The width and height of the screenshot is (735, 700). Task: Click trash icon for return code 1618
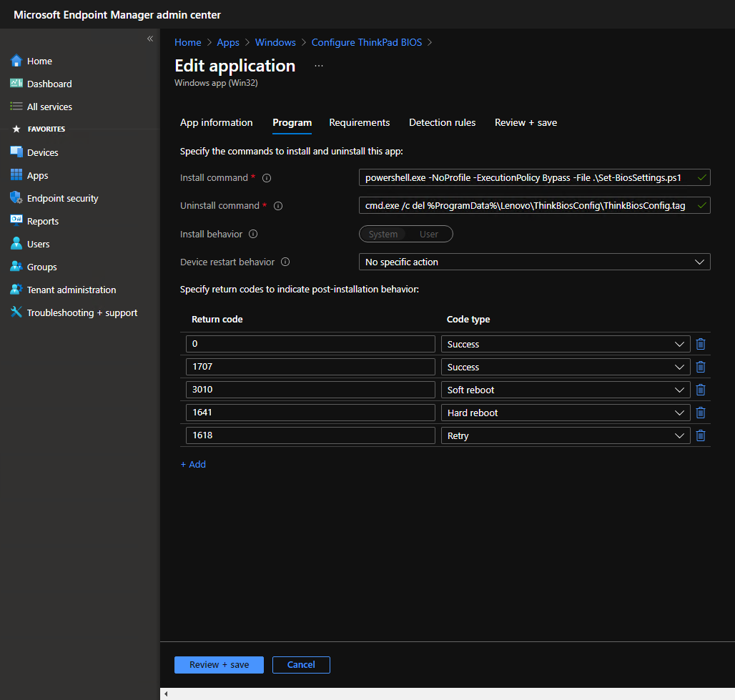(x=700, y=435)
